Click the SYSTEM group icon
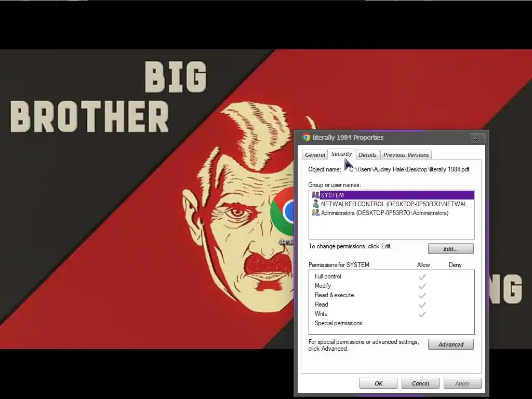Viewport: 532px width, 399px height. [315, 195]
